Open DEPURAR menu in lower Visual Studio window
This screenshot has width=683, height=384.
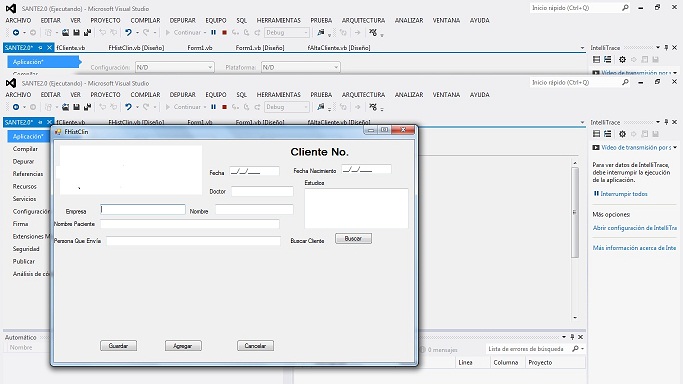[x=183, y=94]
